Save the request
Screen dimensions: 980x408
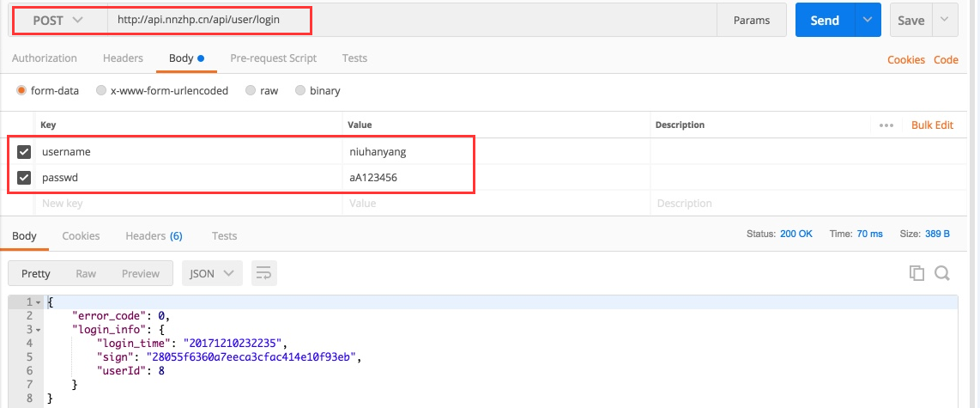(910, 20)
